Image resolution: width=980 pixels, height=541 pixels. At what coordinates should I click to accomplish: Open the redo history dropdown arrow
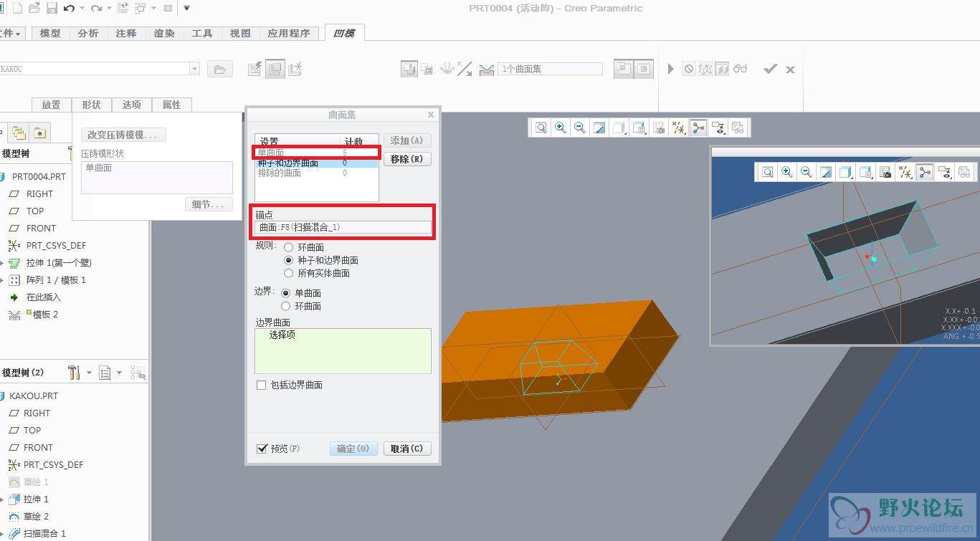108,9
